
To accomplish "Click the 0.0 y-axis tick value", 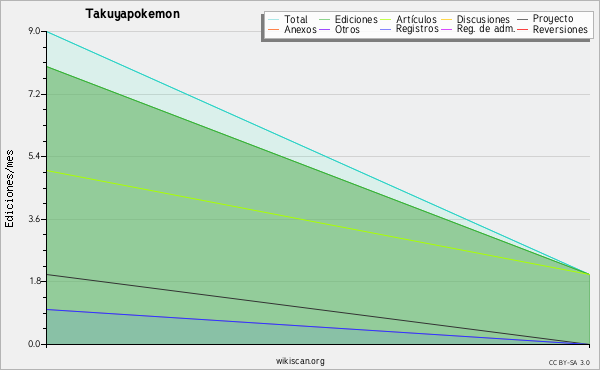I will [x=34, y=344].
